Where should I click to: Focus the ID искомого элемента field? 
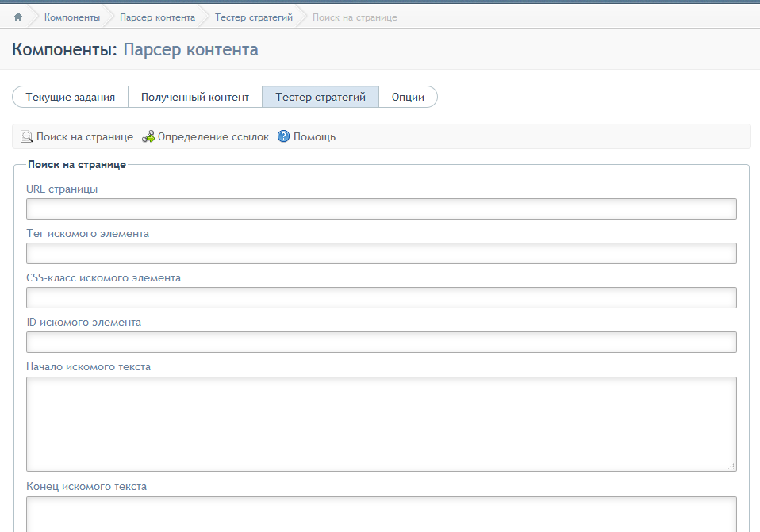click(x=382, y=342)
